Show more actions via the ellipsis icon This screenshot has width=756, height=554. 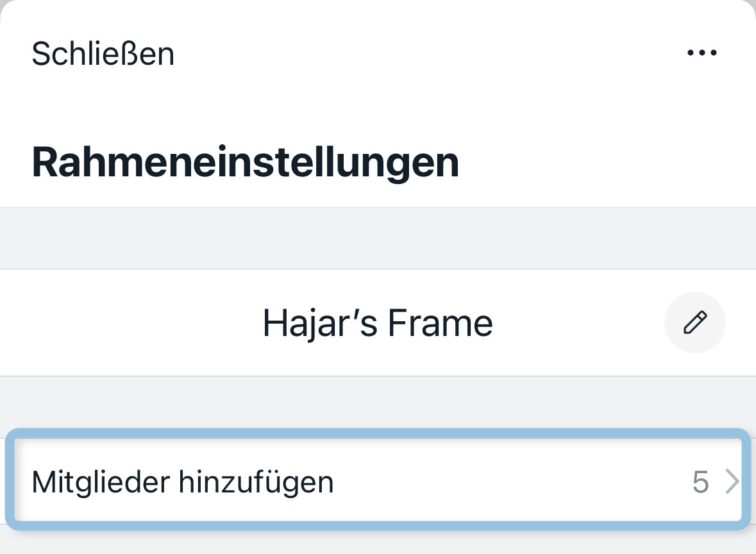coord(702,53)
